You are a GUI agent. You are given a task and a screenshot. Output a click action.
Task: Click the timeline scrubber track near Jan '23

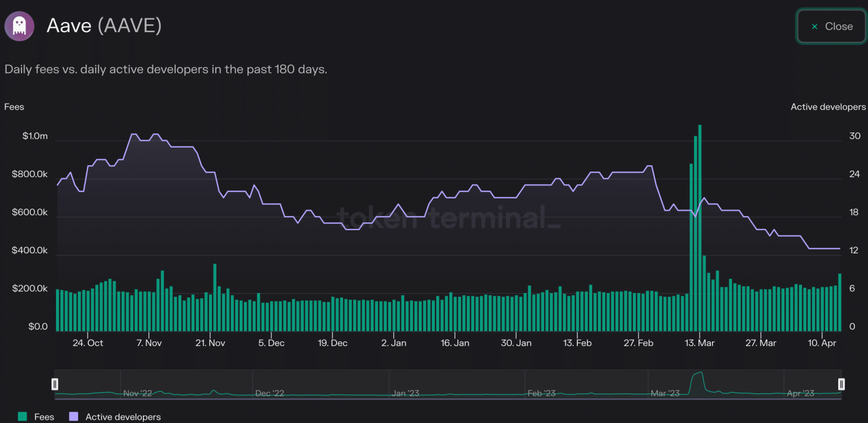click(406, 385)
